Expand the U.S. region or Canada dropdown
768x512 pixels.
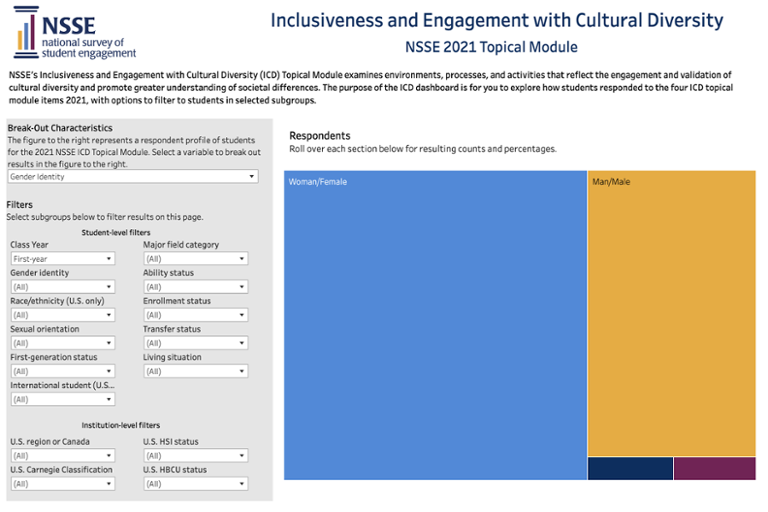click(63, 456)
